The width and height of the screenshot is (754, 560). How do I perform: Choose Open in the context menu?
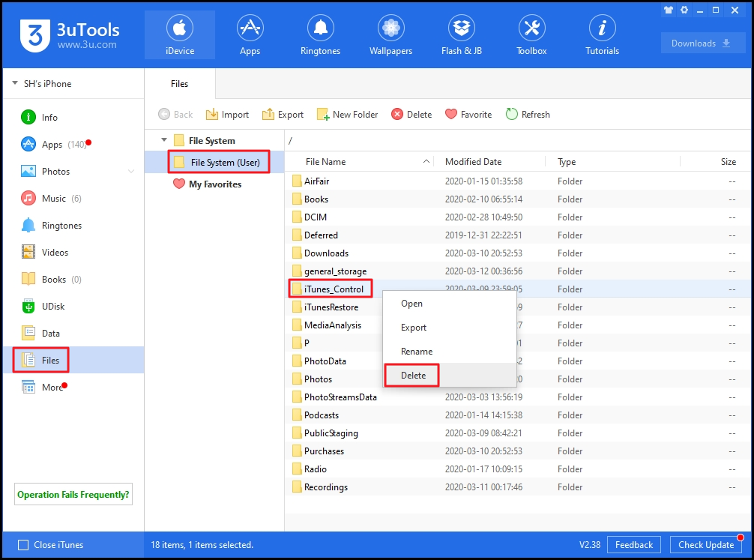[450, 304]
